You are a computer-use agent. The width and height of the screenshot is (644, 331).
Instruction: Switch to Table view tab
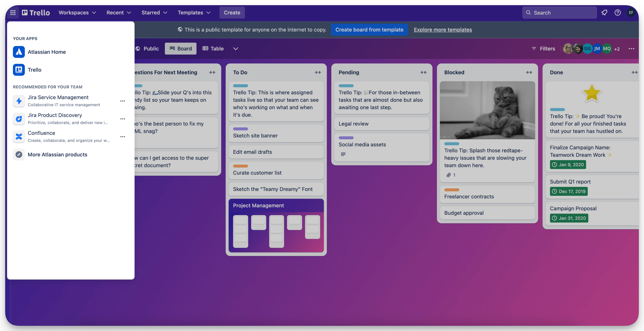pos(213,49)
